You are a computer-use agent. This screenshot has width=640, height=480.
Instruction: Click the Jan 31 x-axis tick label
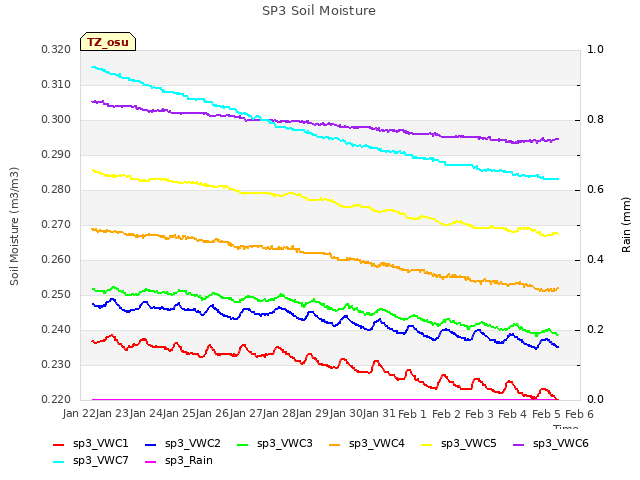pos(379,413)
